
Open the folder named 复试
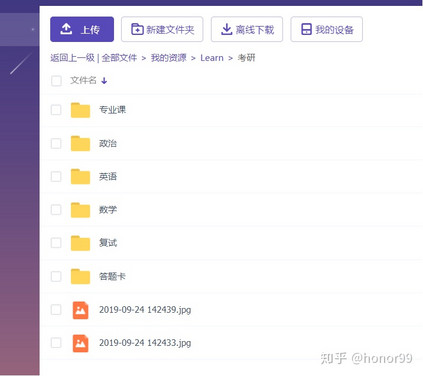(108, 243)
